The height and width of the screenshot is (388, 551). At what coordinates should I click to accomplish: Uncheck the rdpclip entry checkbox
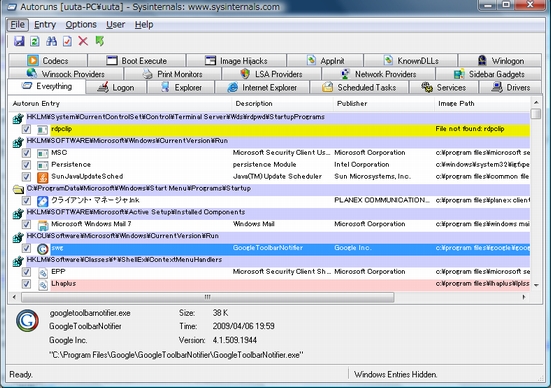tap(26, 129)
